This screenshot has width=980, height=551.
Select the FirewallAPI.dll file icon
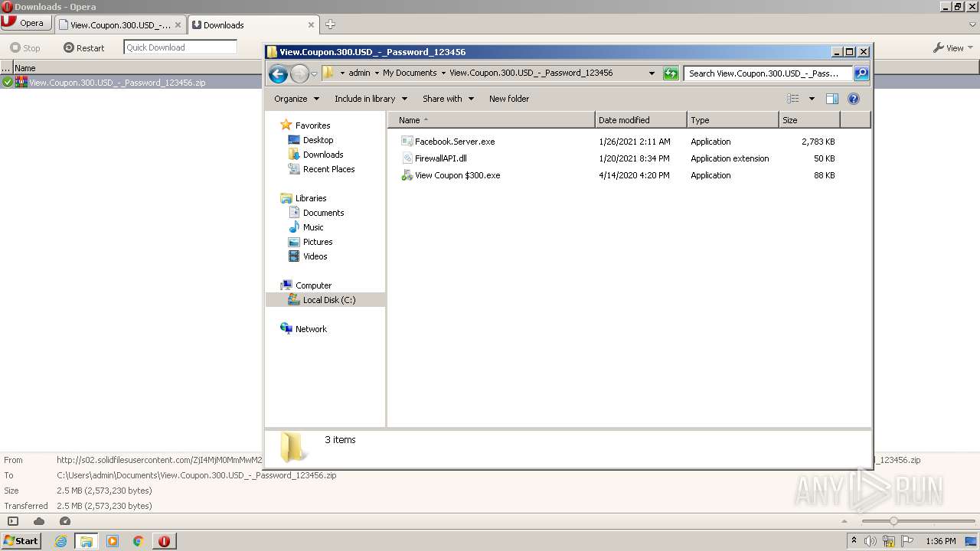click(x=407, y=158)
